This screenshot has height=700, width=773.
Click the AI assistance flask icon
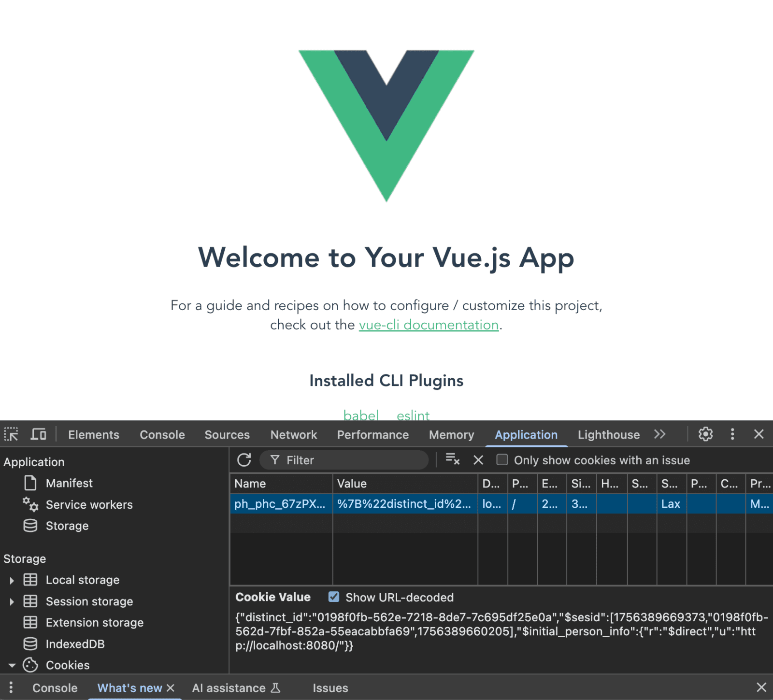(x=275, y=687)
